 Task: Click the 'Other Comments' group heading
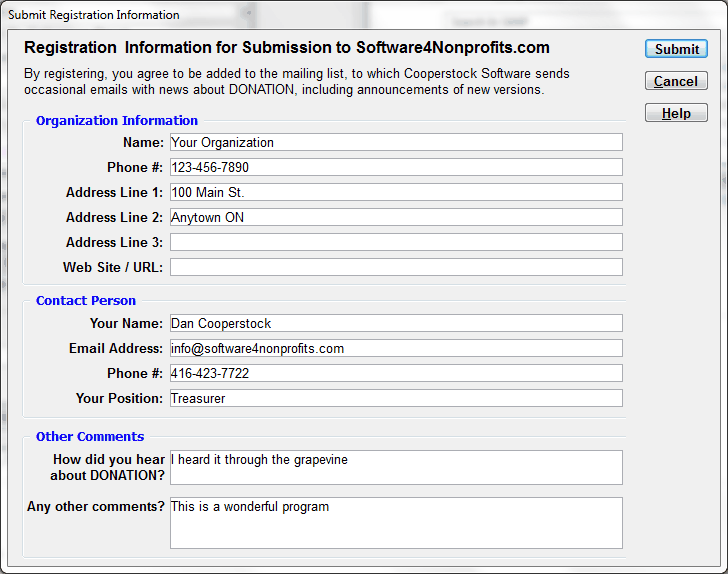pyautogui.click(x=90, y=437)
